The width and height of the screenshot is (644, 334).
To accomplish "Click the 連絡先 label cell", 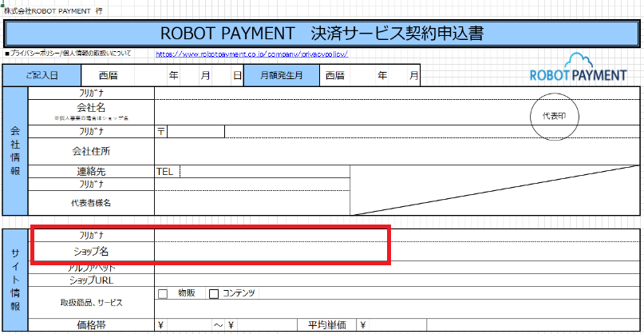I will click(91, 172).
